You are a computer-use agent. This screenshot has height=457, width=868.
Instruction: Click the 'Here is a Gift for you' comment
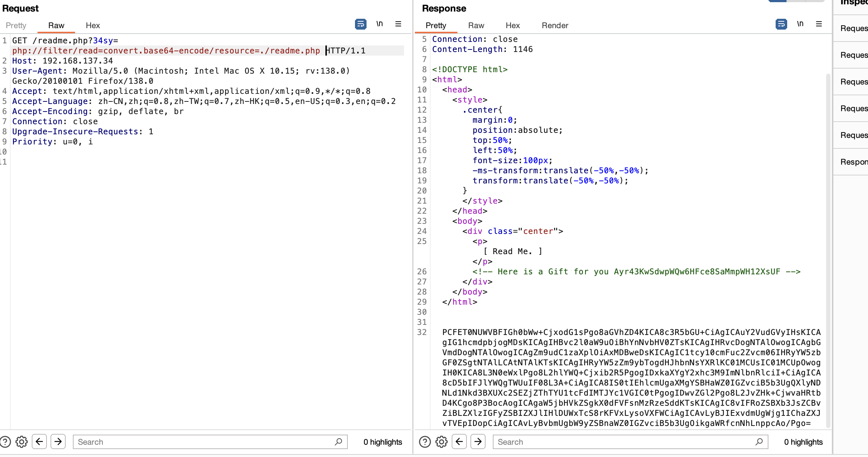[x=636, y=271]
